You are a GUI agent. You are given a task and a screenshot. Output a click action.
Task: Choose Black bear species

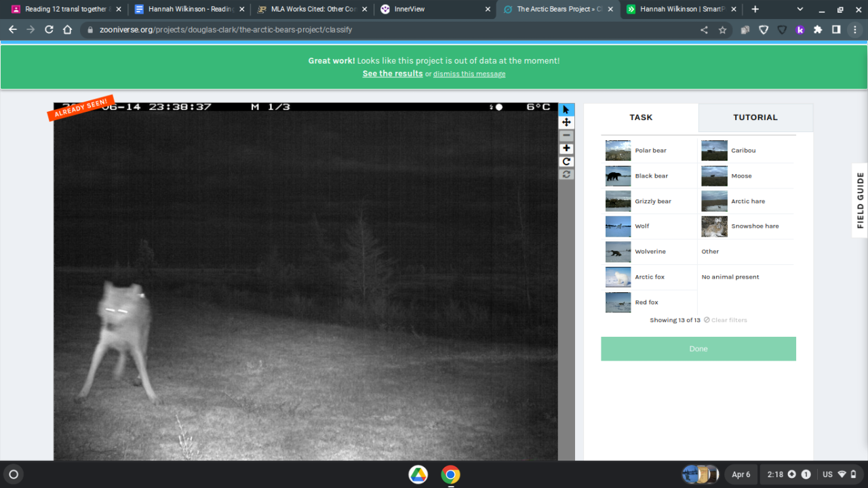tap(649, 176)
